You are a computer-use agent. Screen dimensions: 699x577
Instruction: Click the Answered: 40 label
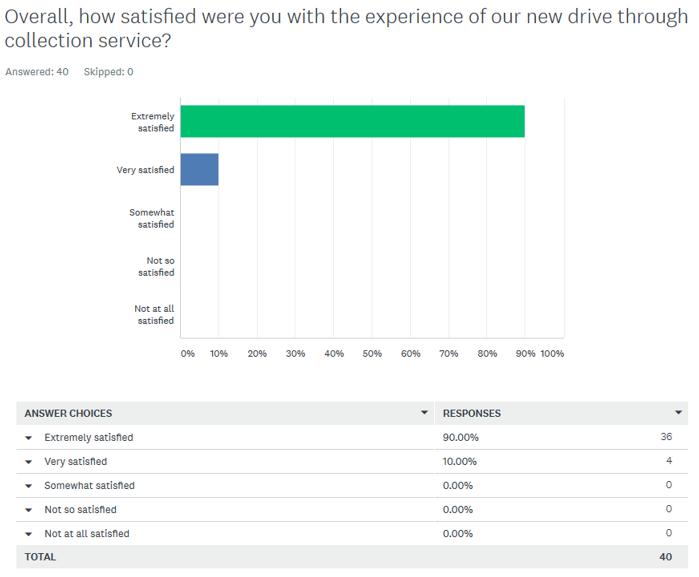pos(37,72)
